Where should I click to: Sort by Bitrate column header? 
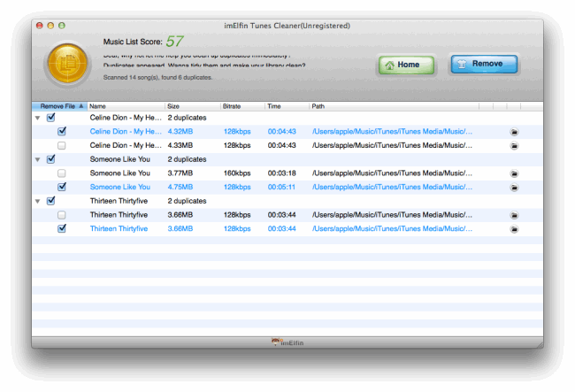click(242, 106)
